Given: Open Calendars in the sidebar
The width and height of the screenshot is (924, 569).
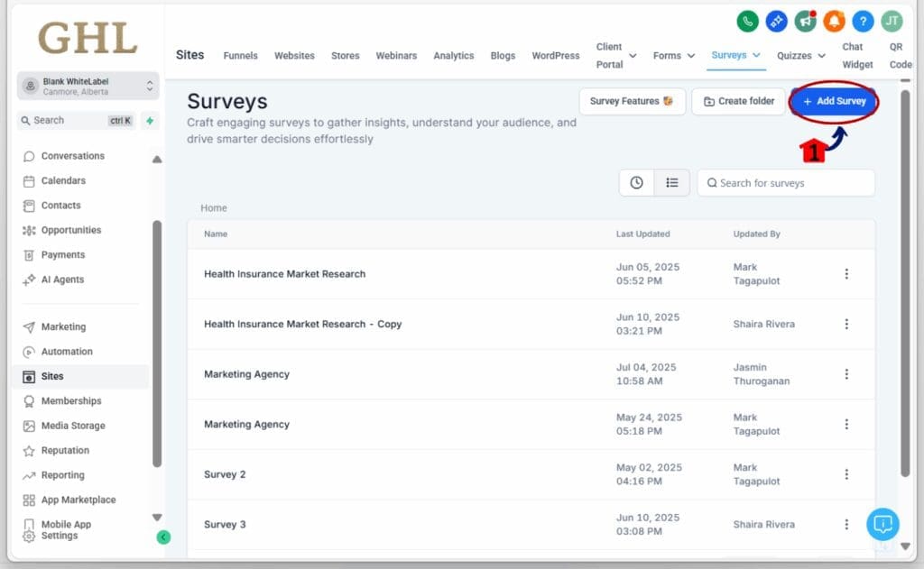Looking at the screenshot, I should 63,181.
